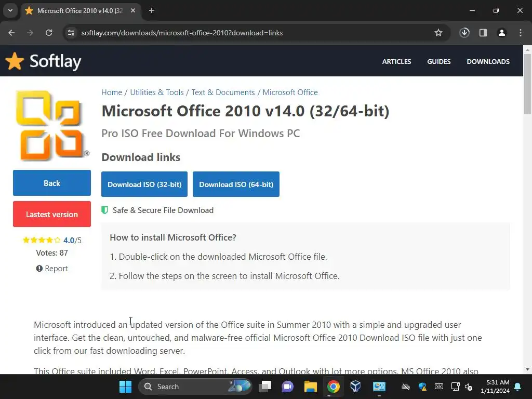
Task: Click Windows Security warning tray icon
Action: pos(422,387)
